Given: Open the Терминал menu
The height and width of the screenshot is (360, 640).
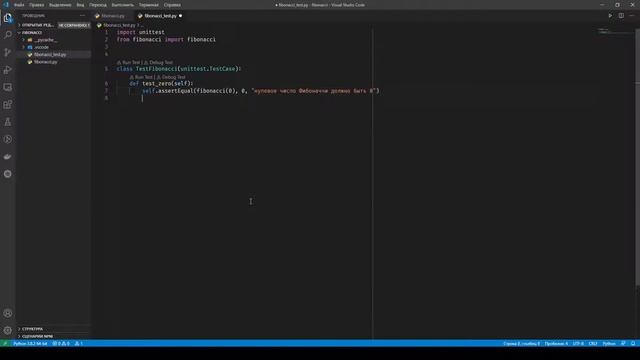Looking at the screenshot, I should pyautogui.click(x=149, y=5).
